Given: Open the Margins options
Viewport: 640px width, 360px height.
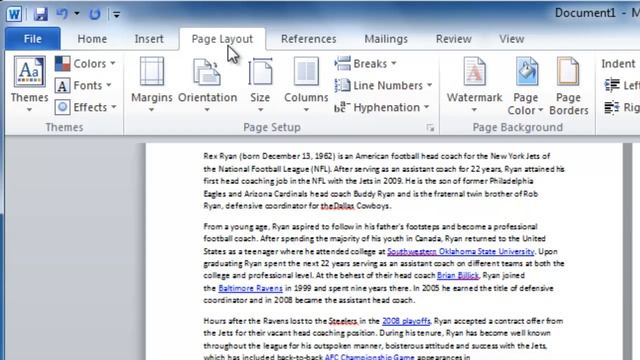Looking at the screenshot, I should (x=152, y=85).
